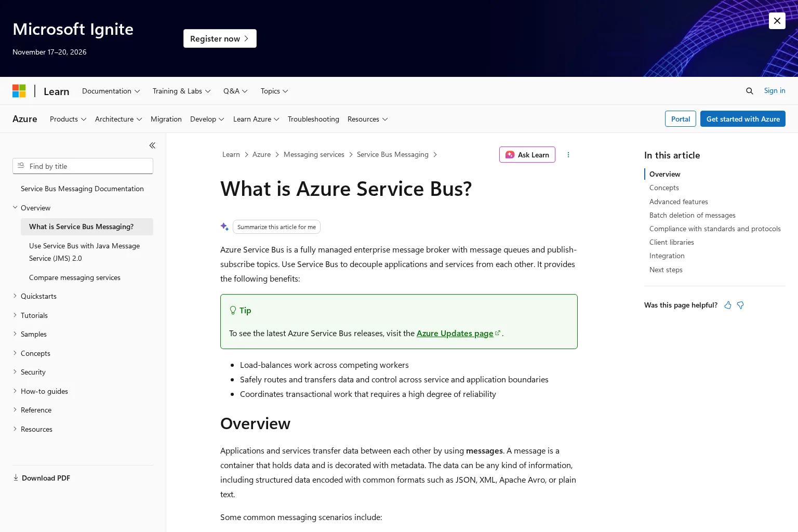Click the Sign in link

coord(775,90)
